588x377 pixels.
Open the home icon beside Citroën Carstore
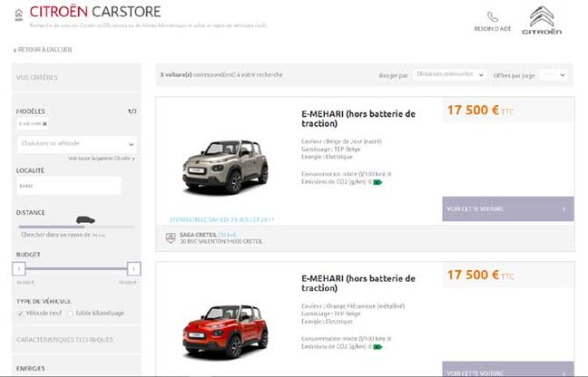19,14
